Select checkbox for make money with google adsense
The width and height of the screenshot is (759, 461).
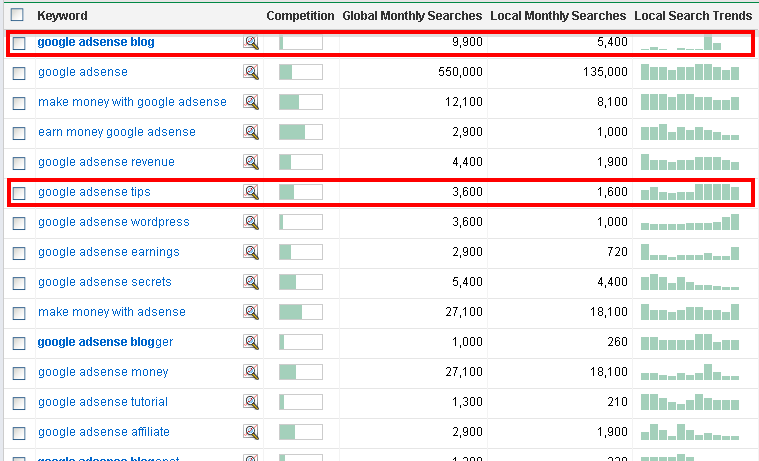tap(19, 104)
